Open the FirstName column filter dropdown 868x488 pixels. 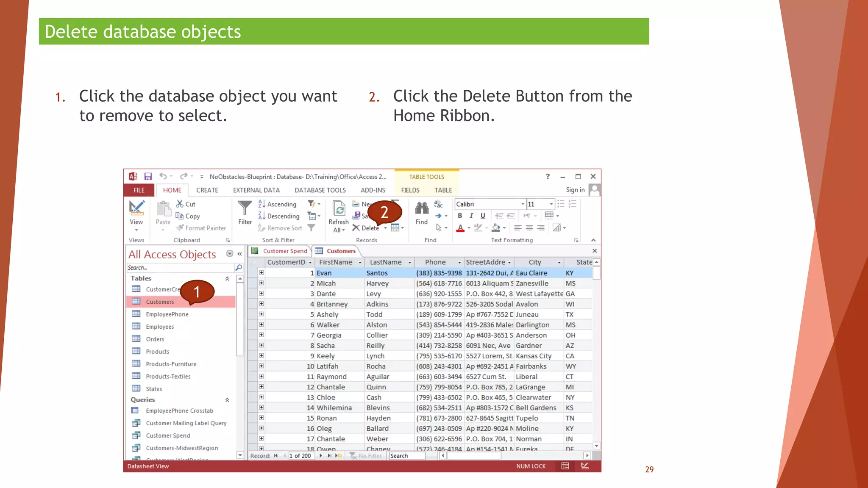click(360, 263)
